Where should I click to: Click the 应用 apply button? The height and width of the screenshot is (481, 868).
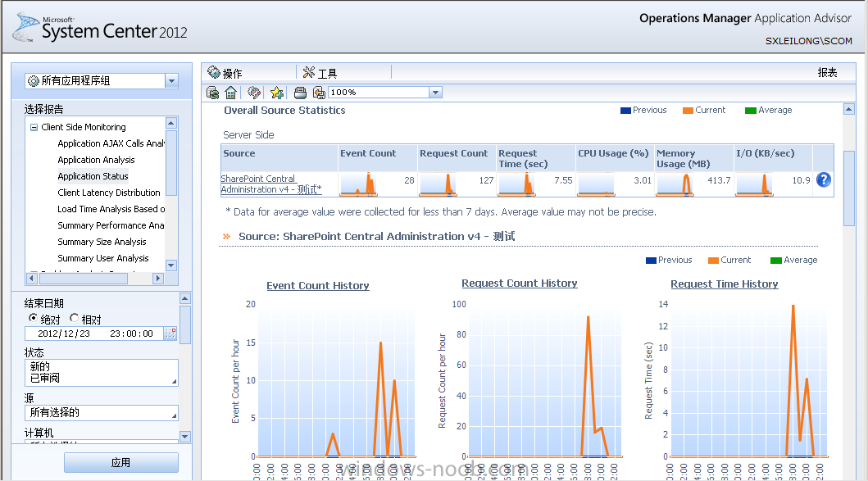pos(121,463)
